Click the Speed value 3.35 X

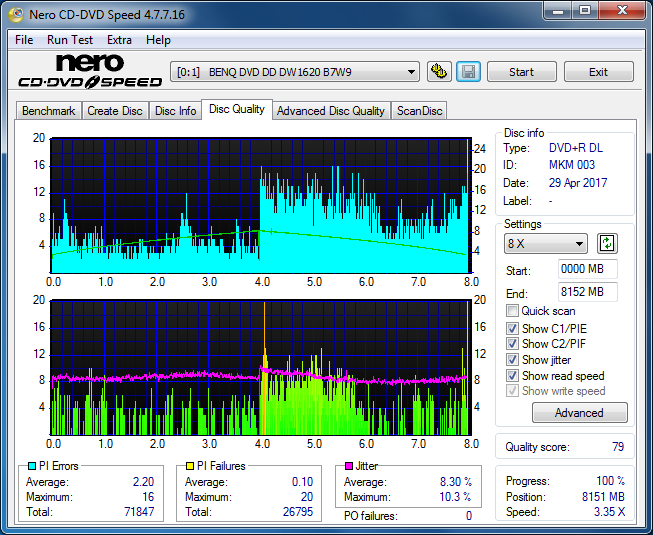pyautogui.click(x=609, y=512)
